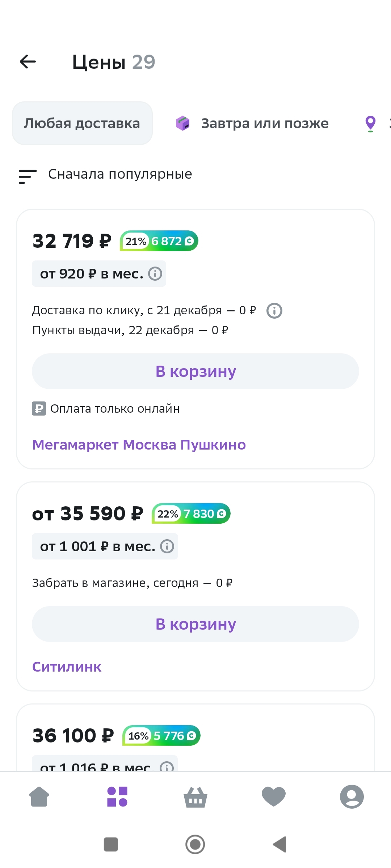This screenshot has height=868, width=391.
Task: Tap the 22% bonus 7 830 badge
Action: click(191, 514)
